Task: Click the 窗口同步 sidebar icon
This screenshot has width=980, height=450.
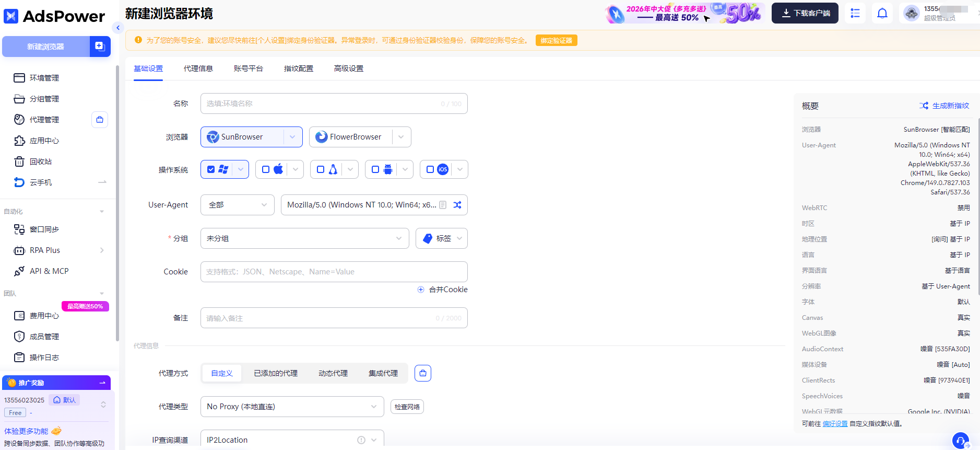Action: (19, 229)
